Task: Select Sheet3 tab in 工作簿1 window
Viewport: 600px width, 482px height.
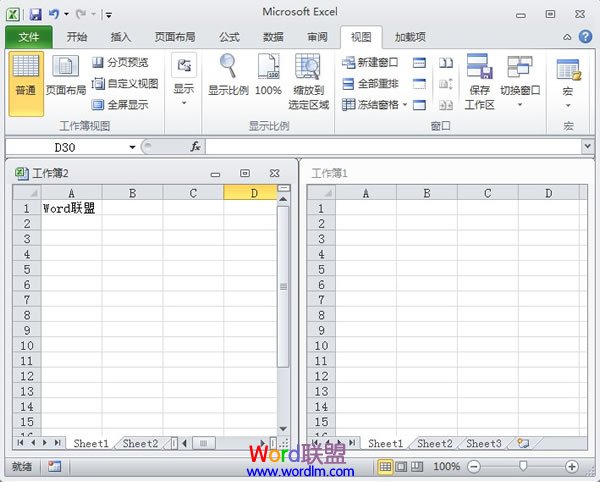Action: [x=484, y=443]
